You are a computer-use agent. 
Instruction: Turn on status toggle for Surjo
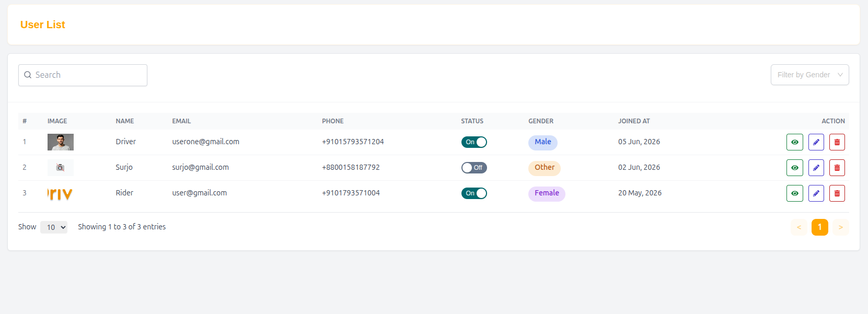click(474, 168)
